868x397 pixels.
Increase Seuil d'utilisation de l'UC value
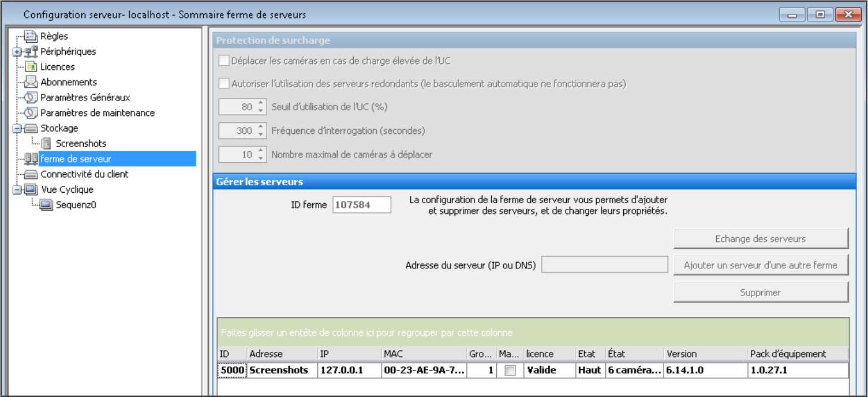[260, 103]
